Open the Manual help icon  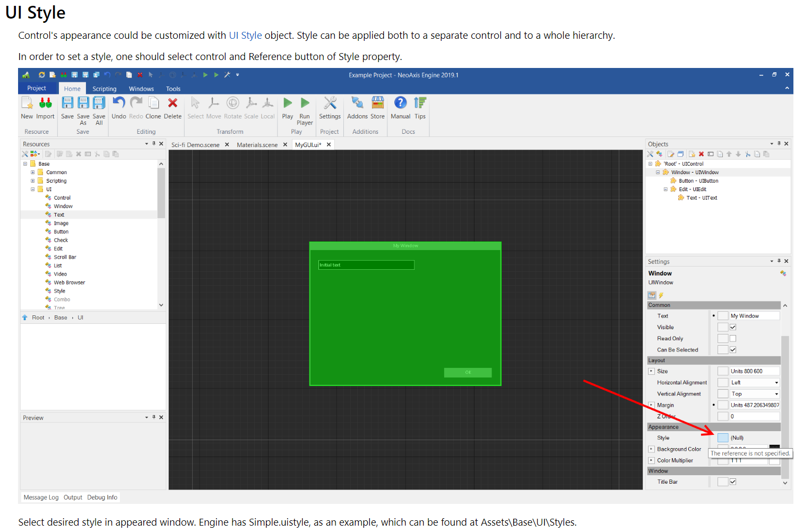click(400, 103)
